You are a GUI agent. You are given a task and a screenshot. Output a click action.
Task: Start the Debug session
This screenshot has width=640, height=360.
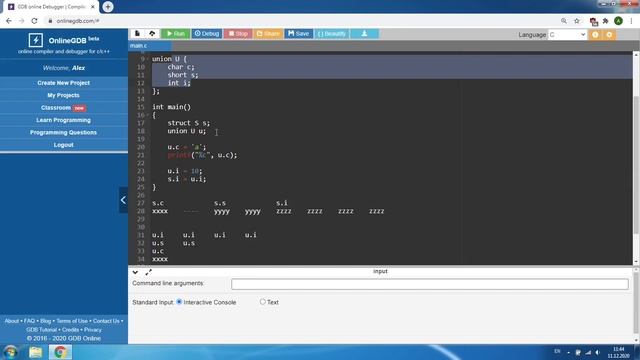point(207,34)
